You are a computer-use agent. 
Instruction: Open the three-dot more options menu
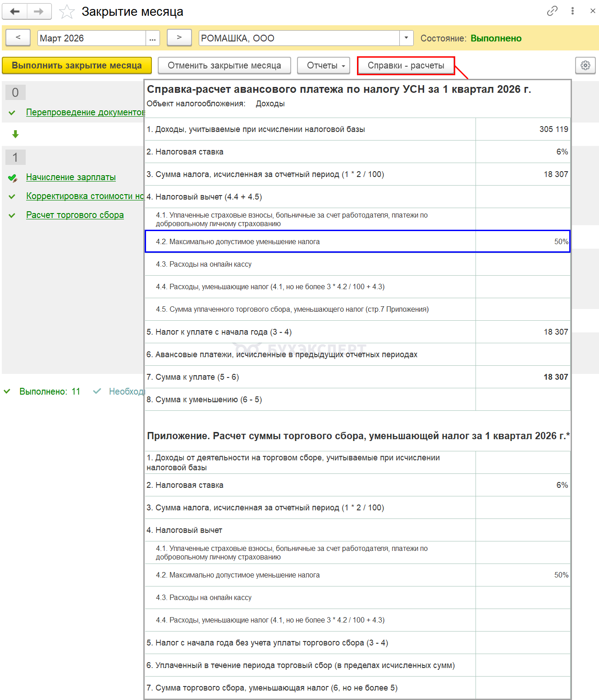(572, 11)
